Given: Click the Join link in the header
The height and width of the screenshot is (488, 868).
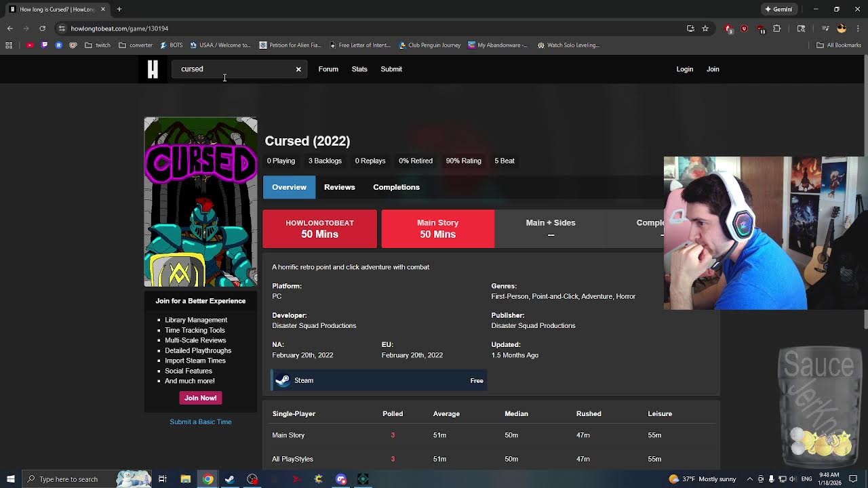Looking at the screenshot, I should pos(713,69).
